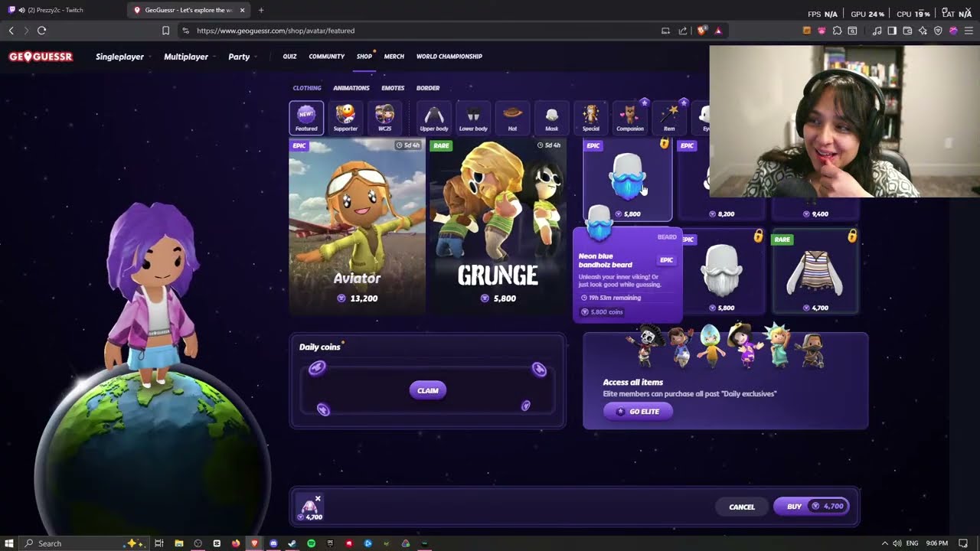Open the share icon in address bar
This screenshot has height=551, width=980.
pyautogui.click(x=682, y=31)
